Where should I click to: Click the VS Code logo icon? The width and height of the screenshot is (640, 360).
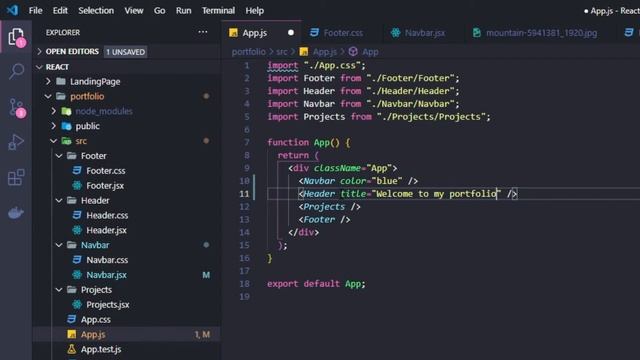tap(13, 10)
